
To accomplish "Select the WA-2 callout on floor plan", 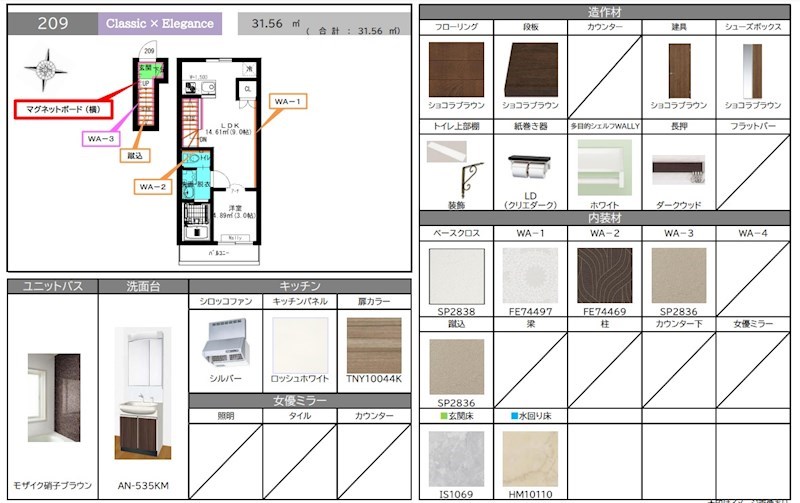I will [153, 186].
